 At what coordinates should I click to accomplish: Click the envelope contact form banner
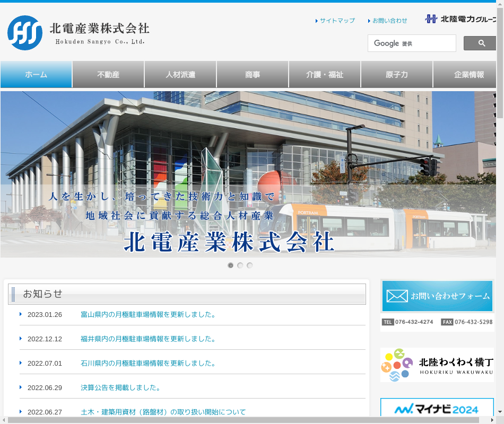click(437, 296)
